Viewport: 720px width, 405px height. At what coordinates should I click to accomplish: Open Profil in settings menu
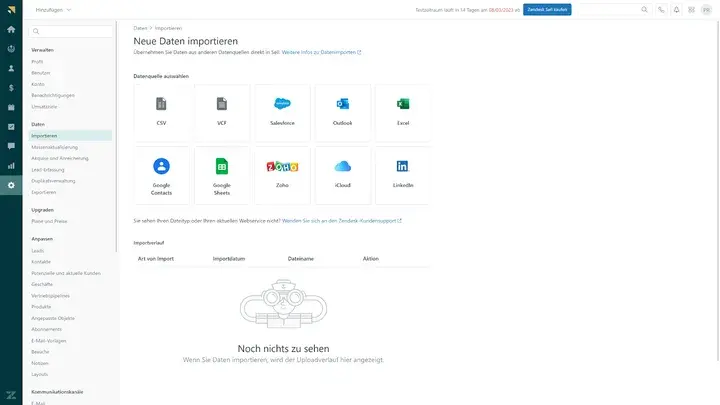pos(37,62)
